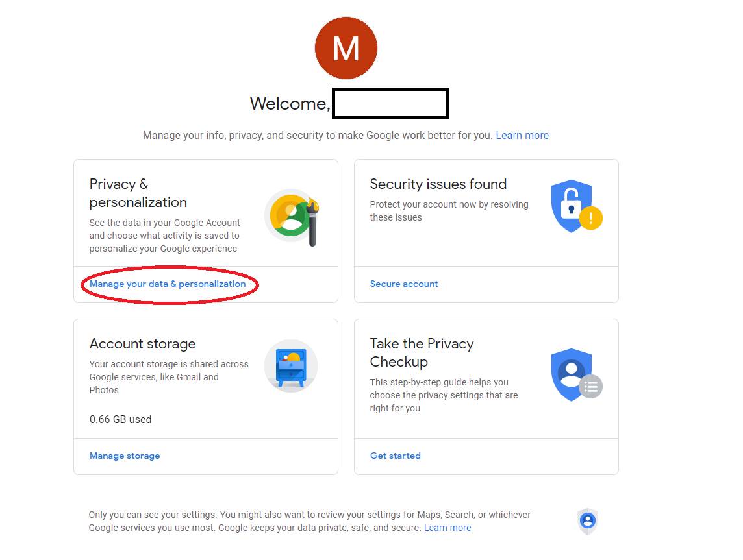
Task: Click the Account storage drawer illustration icon
Action: [290, 365]
